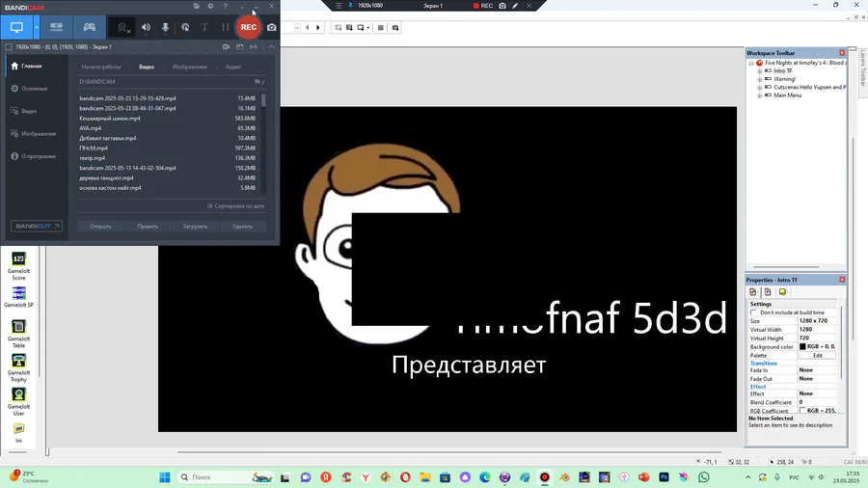Screen dimensions: 868x488
Task: Expand Intro TF frame in Workspace Toolbar
Action: pyautogui.click(x=760, y=71)
